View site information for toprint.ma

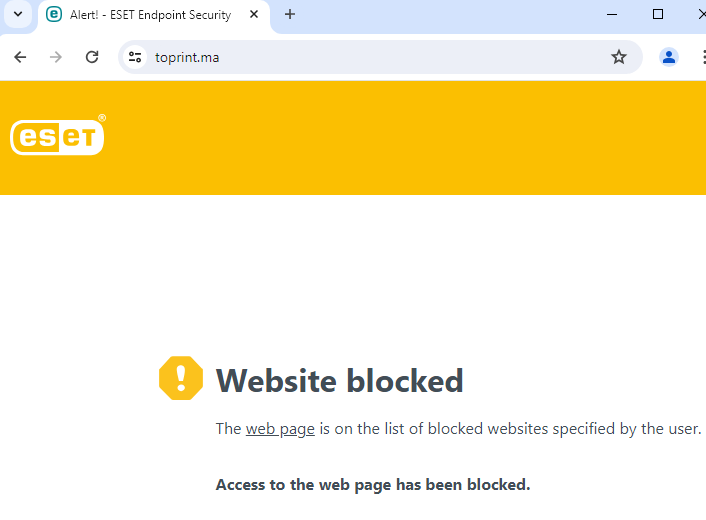point(136,57)
